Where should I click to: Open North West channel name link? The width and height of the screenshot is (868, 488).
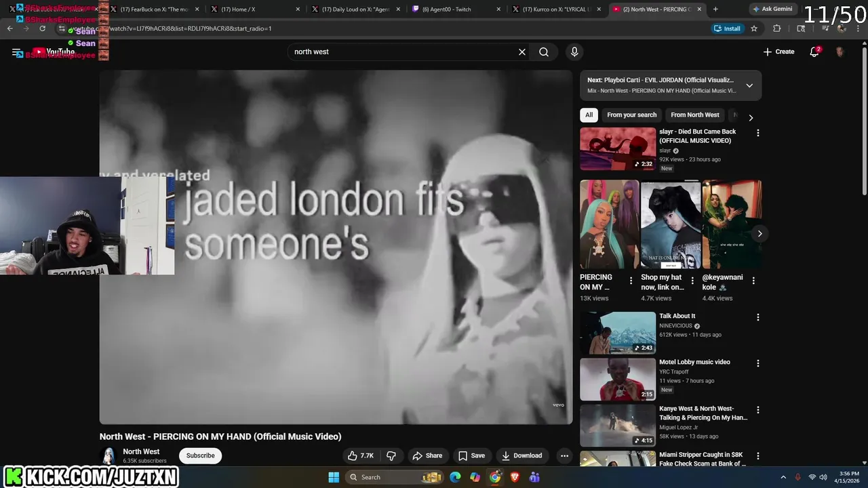pos(141,451)
